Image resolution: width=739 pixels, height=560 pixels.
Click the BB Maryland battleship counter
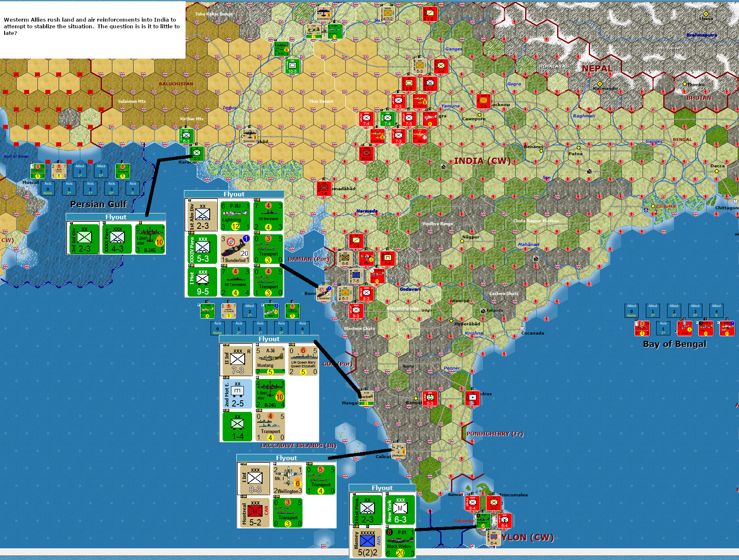268,216
